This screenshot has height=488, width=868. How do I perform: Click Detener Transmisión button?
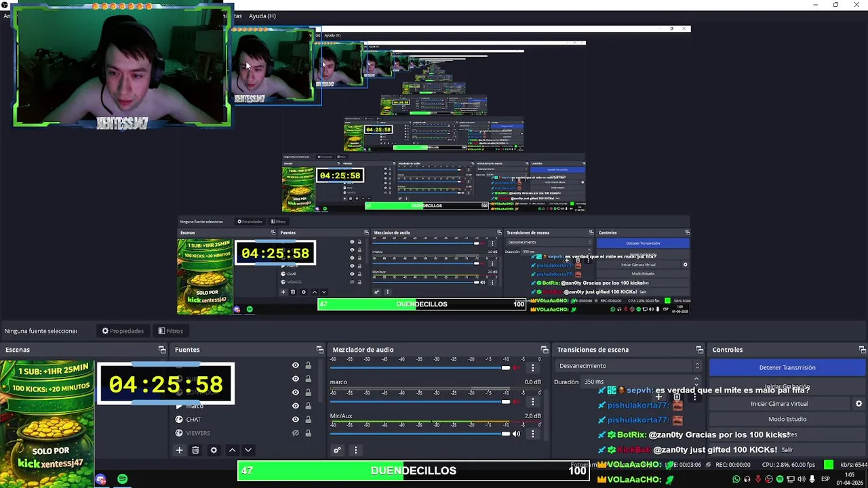click(x=787, y=367)
